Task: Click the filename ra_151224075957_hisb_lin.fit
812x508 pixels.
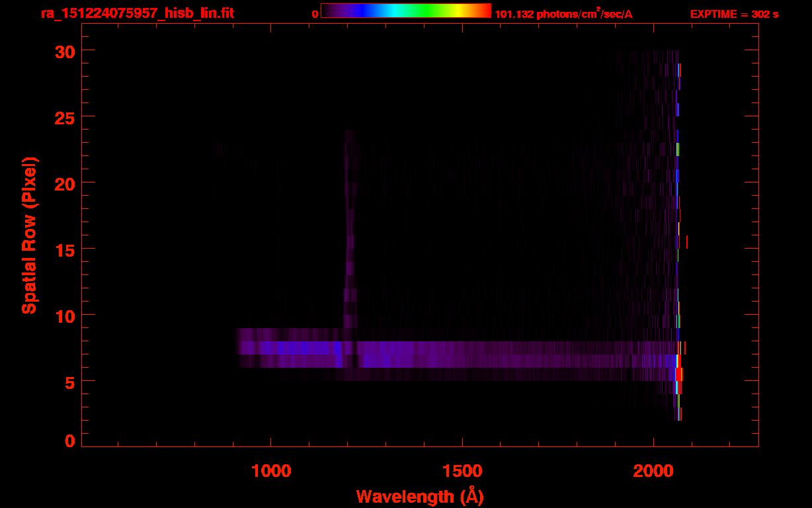Action: [x=137, y=13]
